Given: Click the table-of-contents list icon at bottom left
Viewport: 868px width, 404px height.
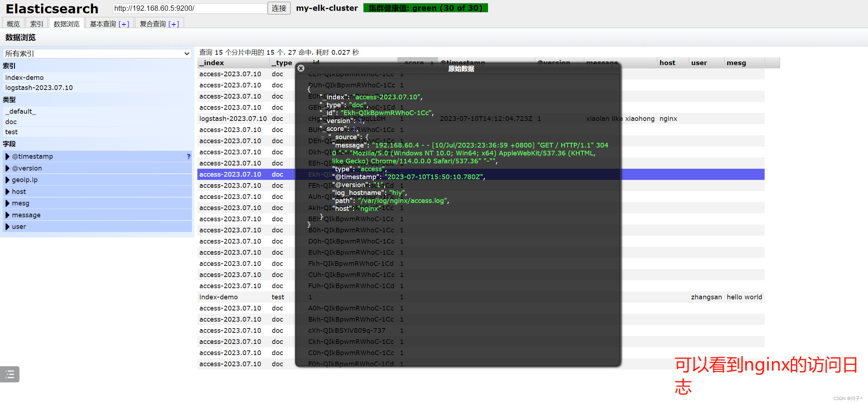Looking at the screenshot, I should point(10,374).
